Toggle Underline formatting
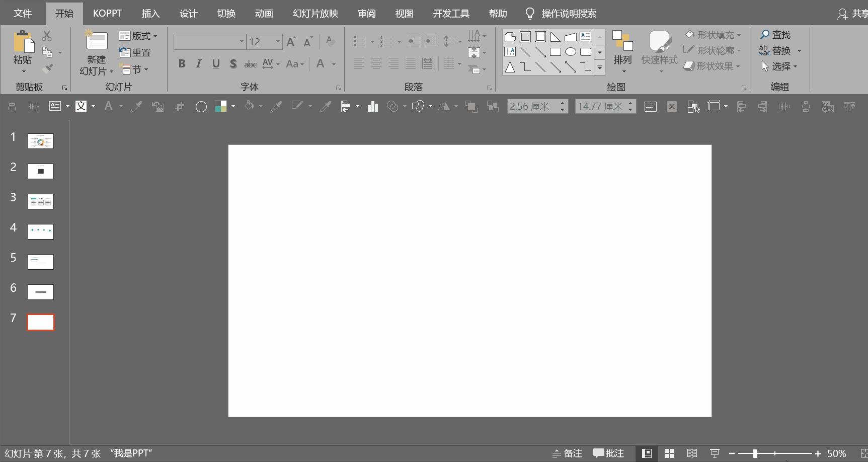Image resolution: width=868 pixels, height=462 pixels. [x=216, y=64]
